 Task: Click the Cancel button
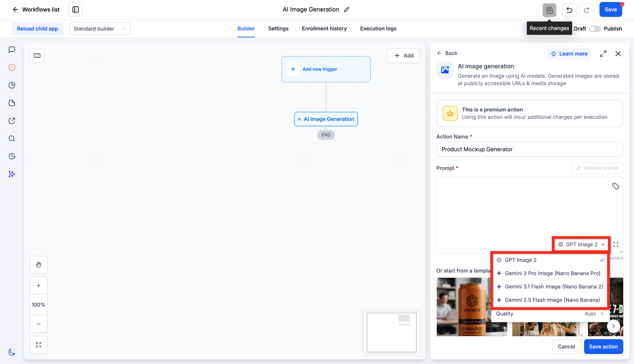(x=566, y=346)
